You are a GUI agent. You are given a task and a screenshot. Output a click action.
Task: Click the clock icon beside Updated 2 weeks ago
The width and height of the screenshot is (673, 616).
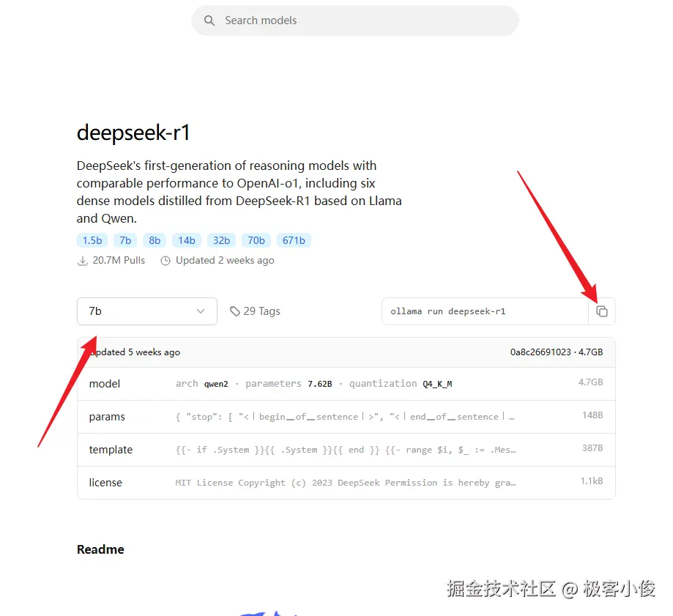coord(166,261)
